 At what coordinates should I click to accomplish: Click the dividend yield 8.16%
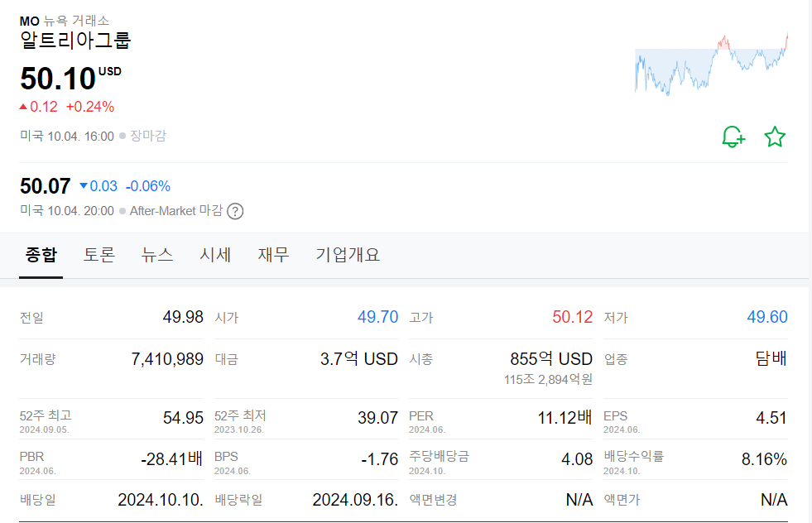764,459
